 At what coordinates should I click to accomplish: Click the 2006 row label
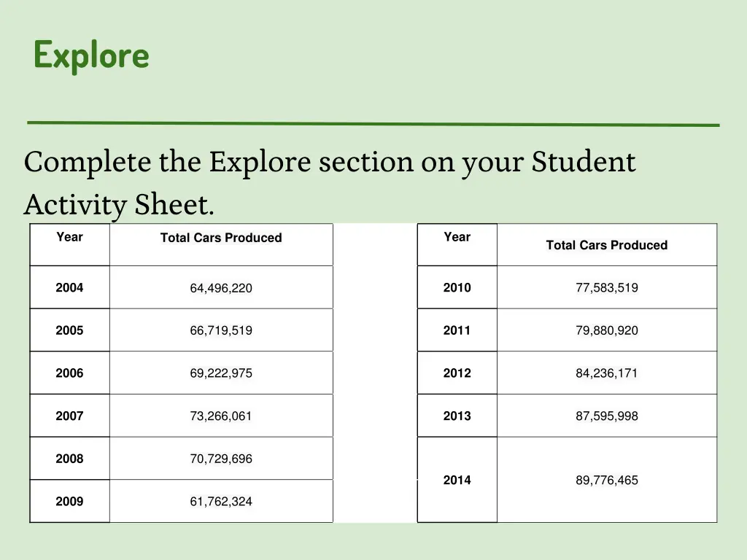click(69, 373)
